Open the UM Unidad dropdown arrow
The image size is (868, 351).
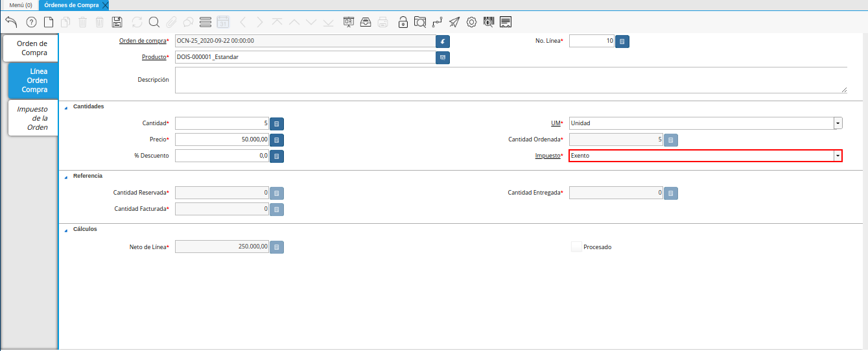click(x=838, y=123)
